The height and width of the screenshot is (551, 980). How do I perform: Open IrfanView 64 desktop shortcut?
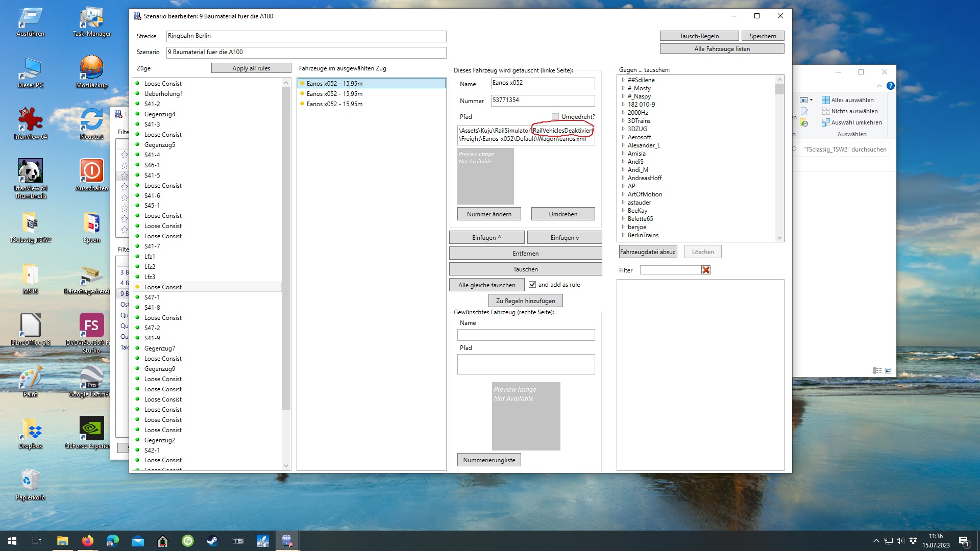31,120
